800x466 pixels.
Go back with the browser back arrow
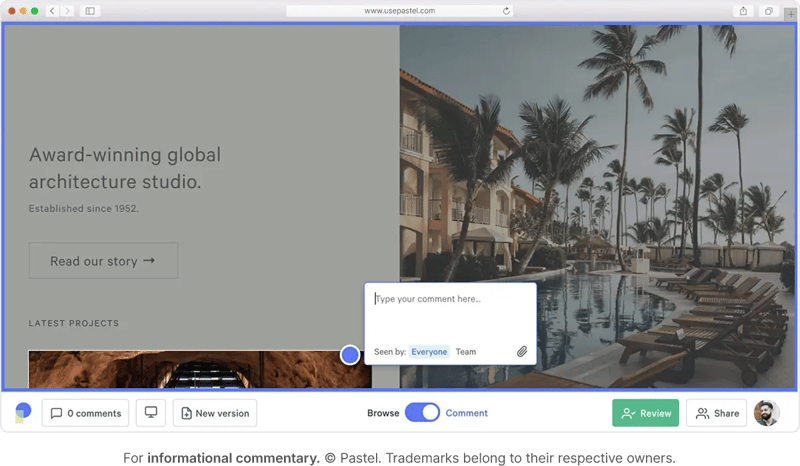tap(52, 11)
